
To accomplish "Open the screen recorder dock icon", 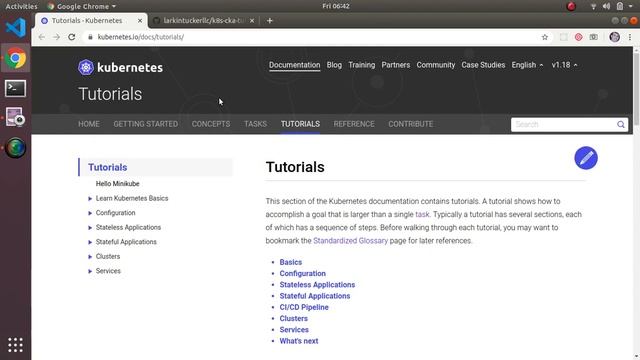I will pyautogui.click(x=16, y=117).
